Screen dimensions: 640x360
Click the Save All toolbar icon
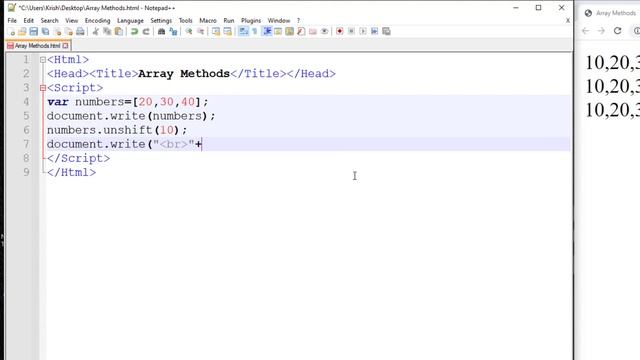pos(45,31)
